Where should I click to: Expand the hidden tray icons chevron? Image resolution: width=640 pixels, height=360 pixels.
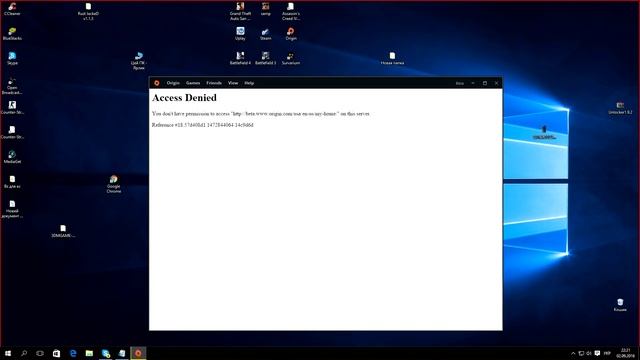pos(573,353)
